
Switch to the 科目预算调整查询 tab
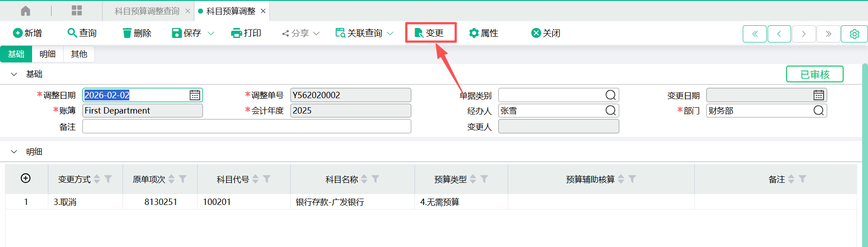click(147, 11)
